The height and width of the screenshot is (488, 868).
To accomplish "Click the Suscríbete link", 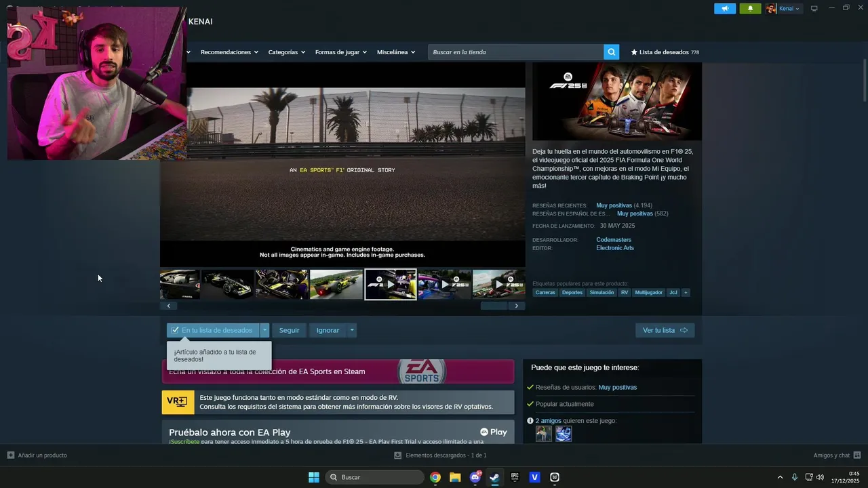I will tap(184, 441).
